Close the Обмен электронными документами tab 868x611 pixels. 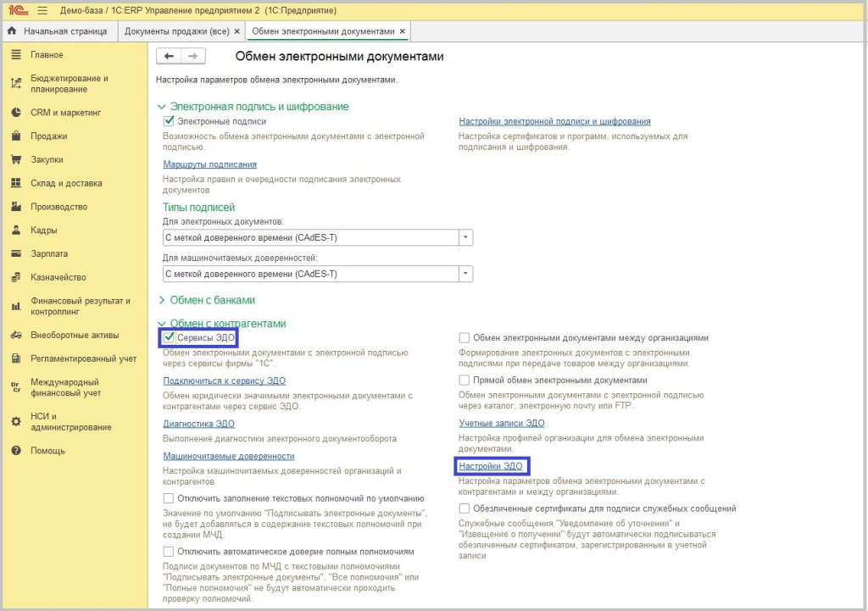[403, 31]
